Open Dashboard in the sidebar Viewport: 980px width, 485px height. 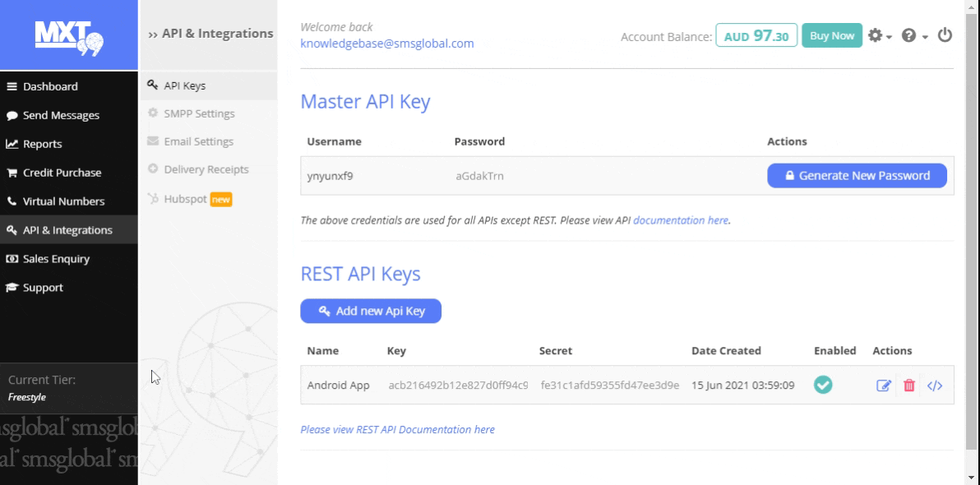50,86
